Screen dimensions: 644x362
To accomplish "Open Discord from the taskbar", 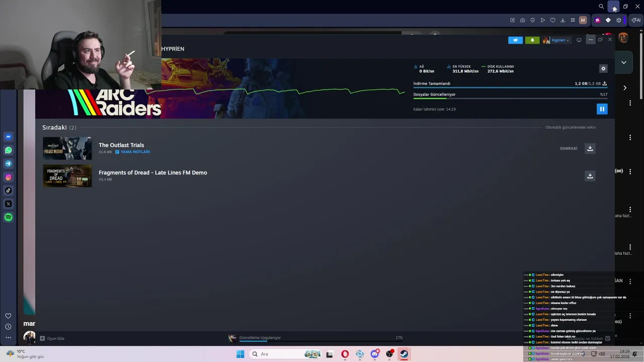I will tap(375, 354).
